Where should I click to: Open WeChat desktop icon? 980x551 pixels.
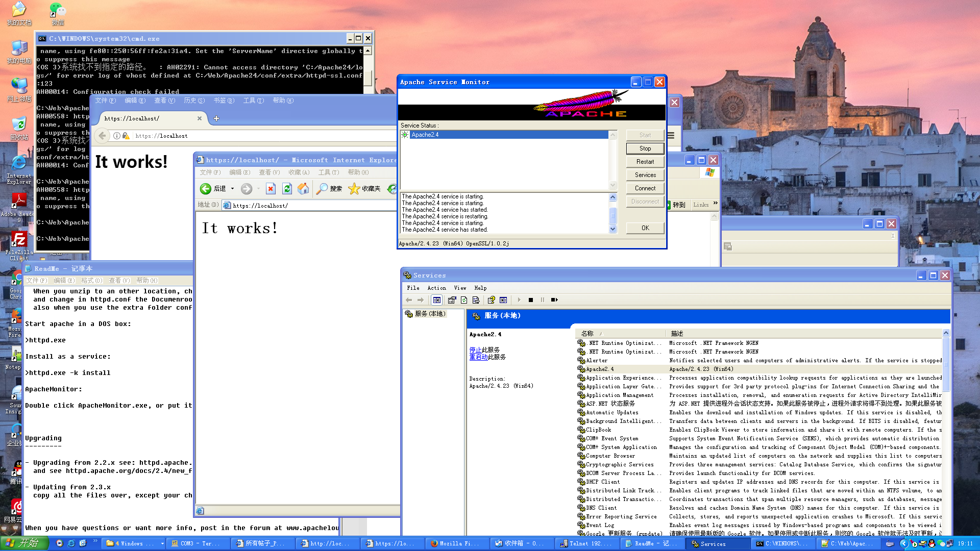[x=58, y=14]
